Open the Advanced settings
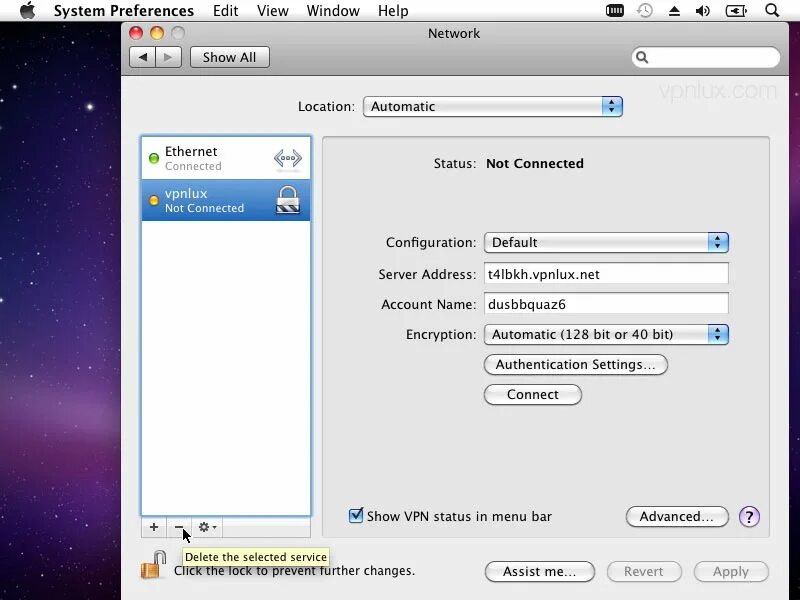This screenshot has width=800, height=600. 677,517
